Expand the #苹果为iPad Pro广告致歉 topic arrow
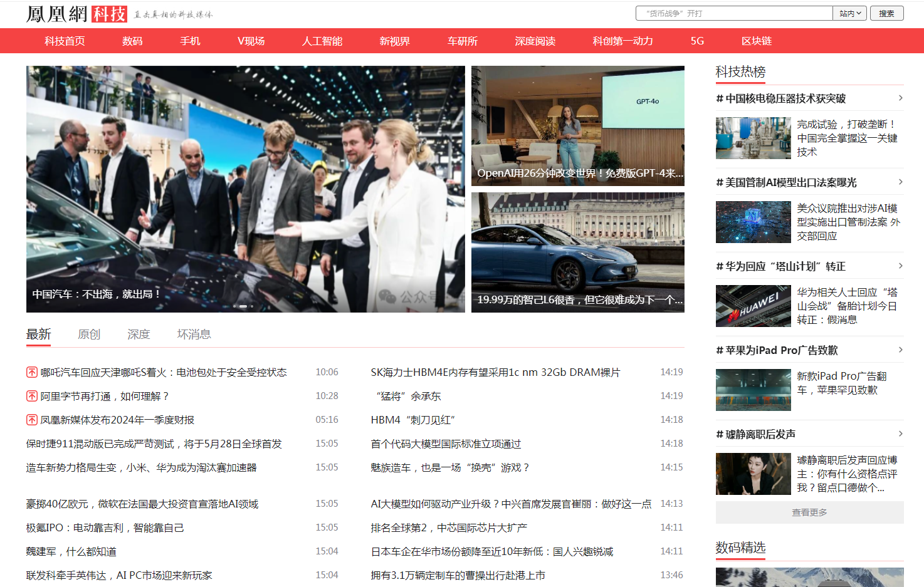 point(900,350)
